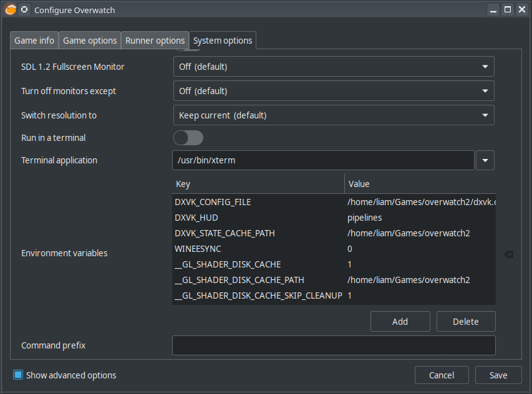Select the System options tab
The width and height of the screenshot is (532, 394).
click(x=223, y=41)
